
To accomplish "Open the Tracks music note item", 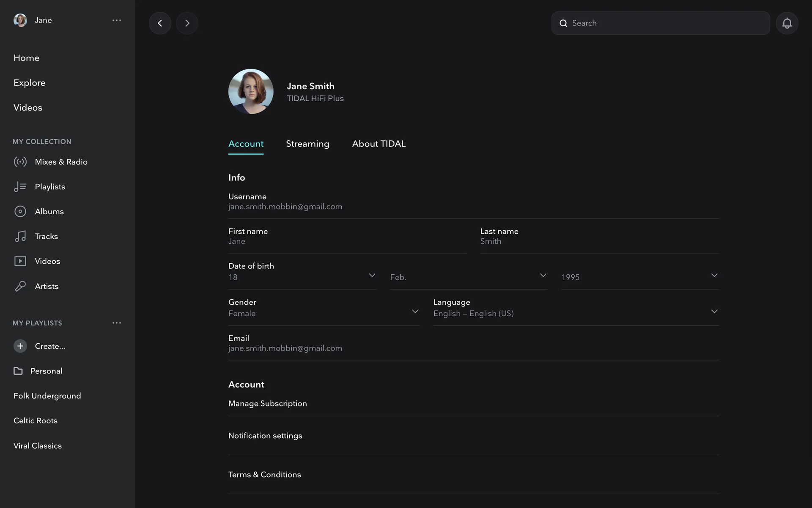I will pyautogui.click(x=20, y=236).
